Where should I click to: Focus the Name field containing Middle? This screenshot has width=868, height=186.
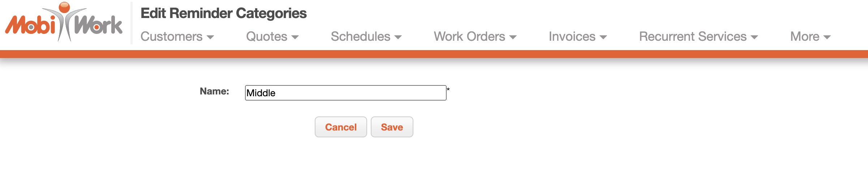pyautogui.click(x=345, y=93)
